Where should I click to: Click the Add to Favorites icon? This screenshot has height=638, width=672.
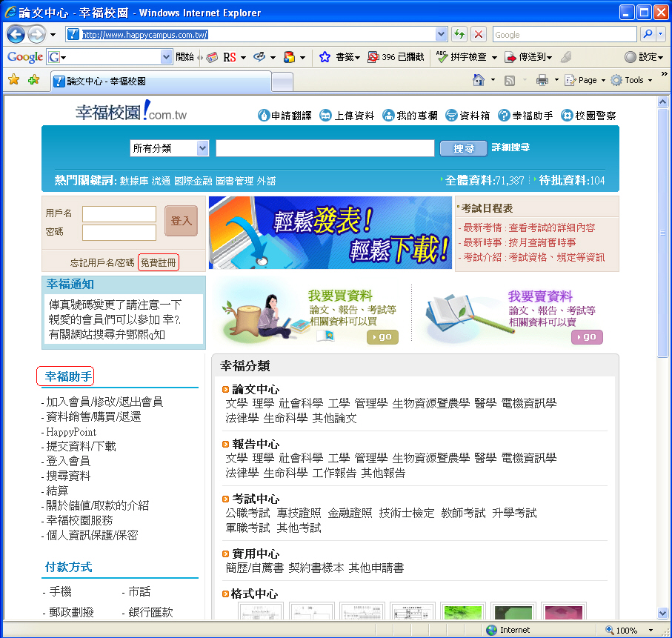33,80
